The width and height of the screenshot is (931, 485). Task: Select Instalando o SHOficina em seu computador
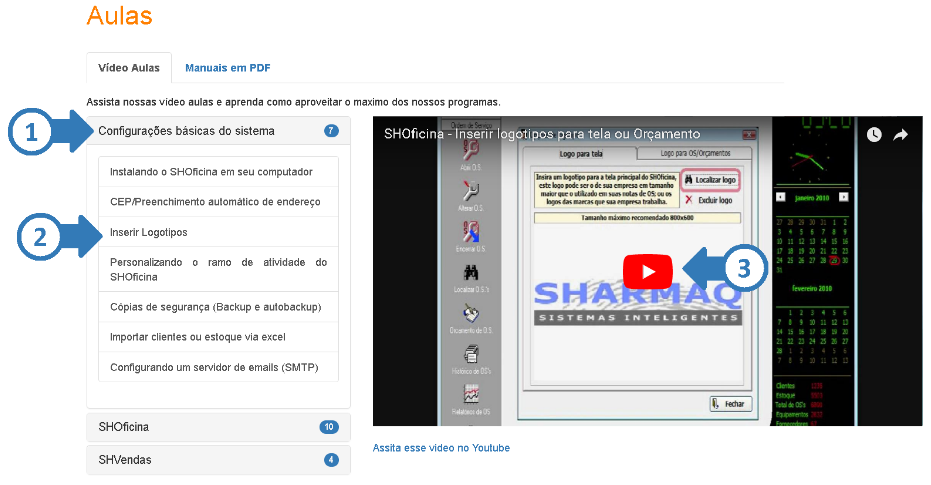pos(211,172)
